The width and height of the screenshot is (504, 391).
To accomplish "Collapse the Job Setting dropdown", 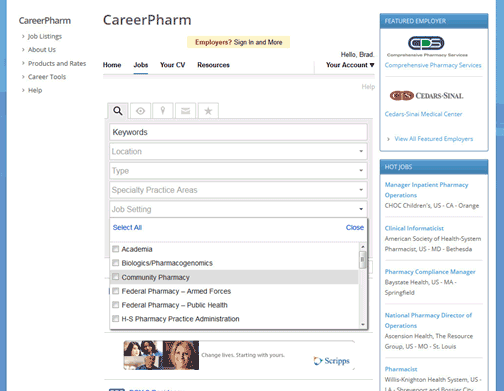I will [238, 209].
